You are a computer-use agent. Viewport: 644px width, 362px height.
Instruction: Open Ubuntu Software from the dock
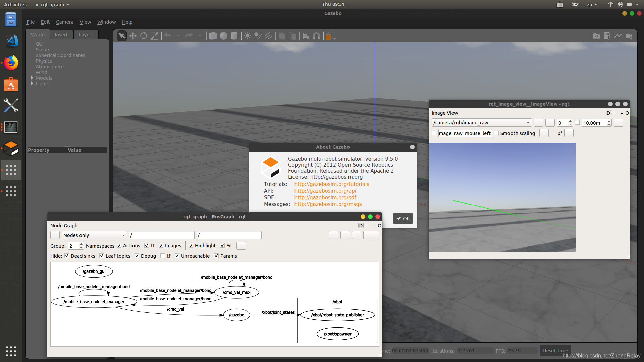[11, 84]
